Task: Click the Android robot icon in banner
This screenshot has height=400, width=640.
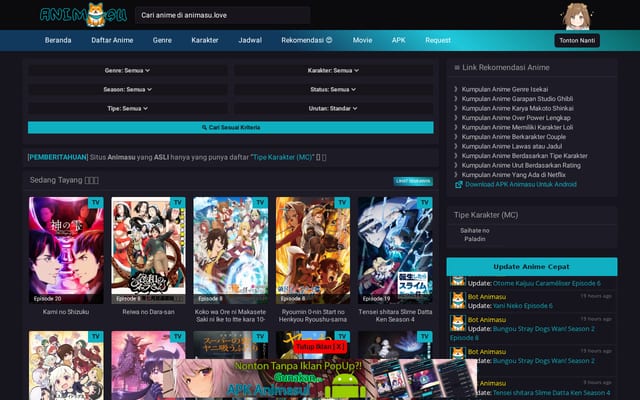Action: pyautogui.click(x=346, y=386)
